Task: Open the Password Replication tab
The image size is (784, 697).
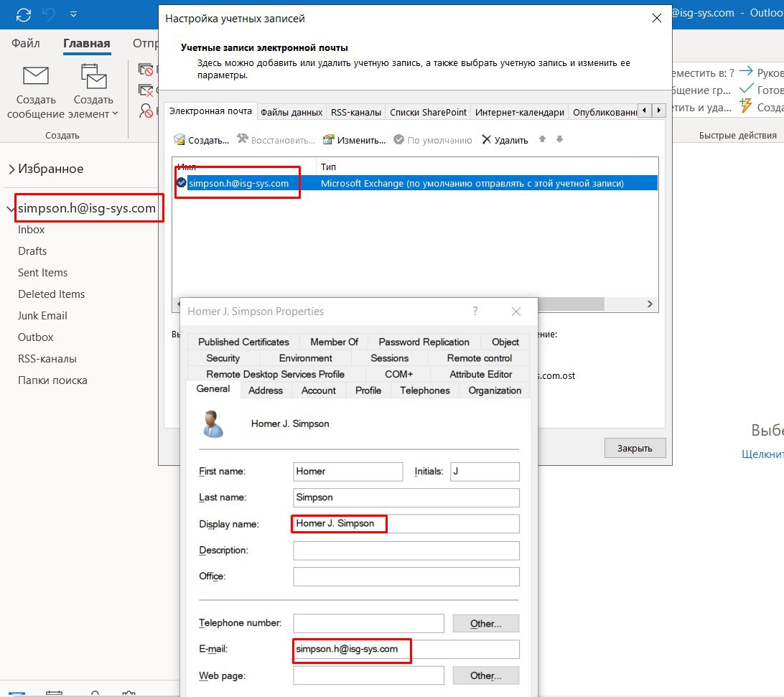Action: 424,342
